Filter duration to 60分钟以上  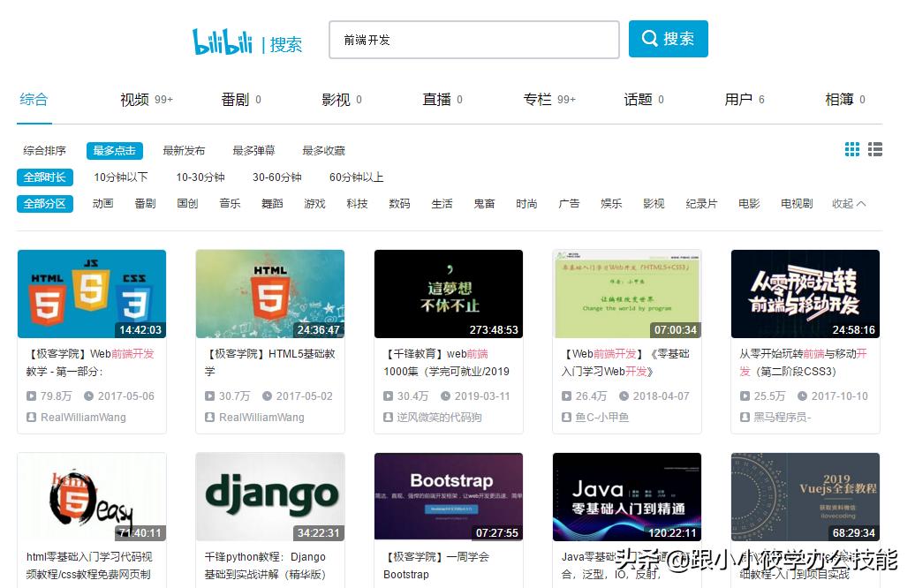(x=357, y=177)
